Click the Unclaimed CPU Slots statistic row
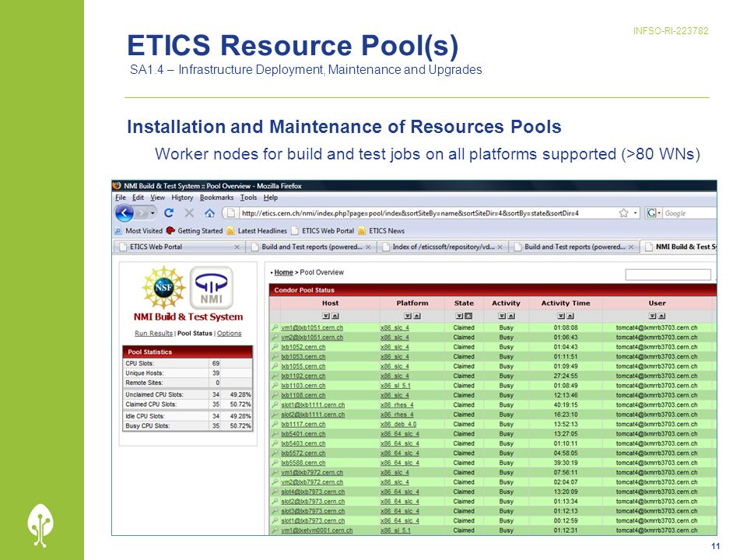This screenshot has height=560, width=747. [188, 394]
